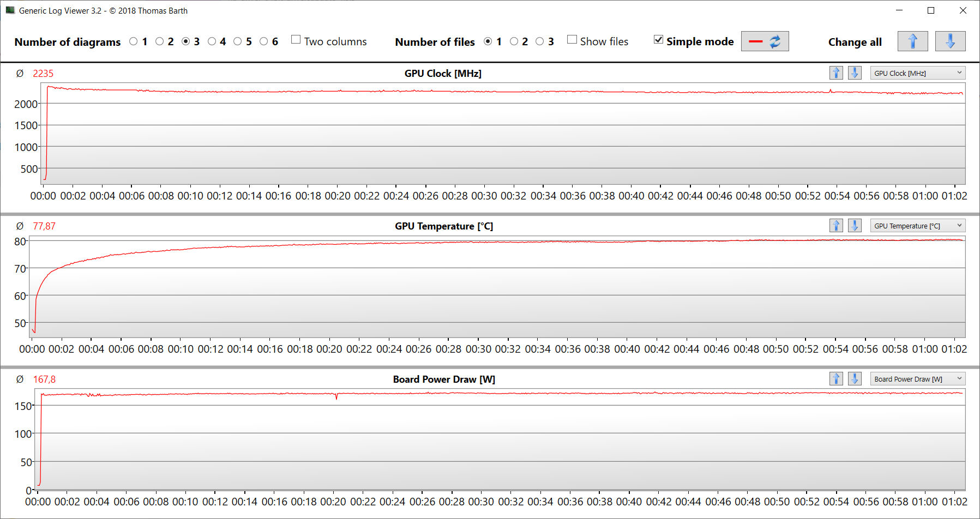980x519 pixels.
Task: Click inside the GPU Clock graph area
Action: pyautogui.click(x=502, y=134)
